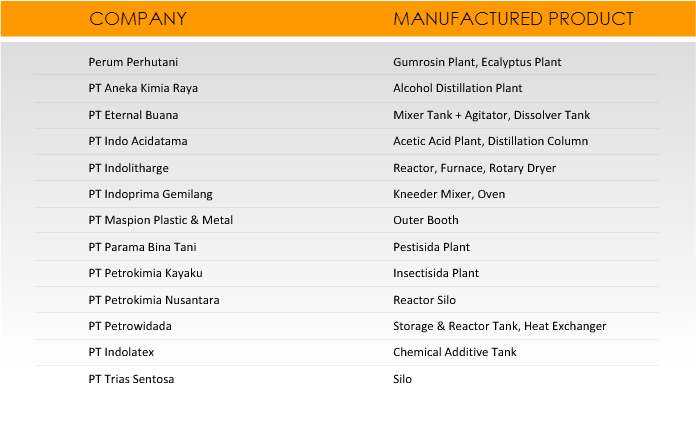
Task: Select PT Indolatex in the table
Action: [121, 352]
